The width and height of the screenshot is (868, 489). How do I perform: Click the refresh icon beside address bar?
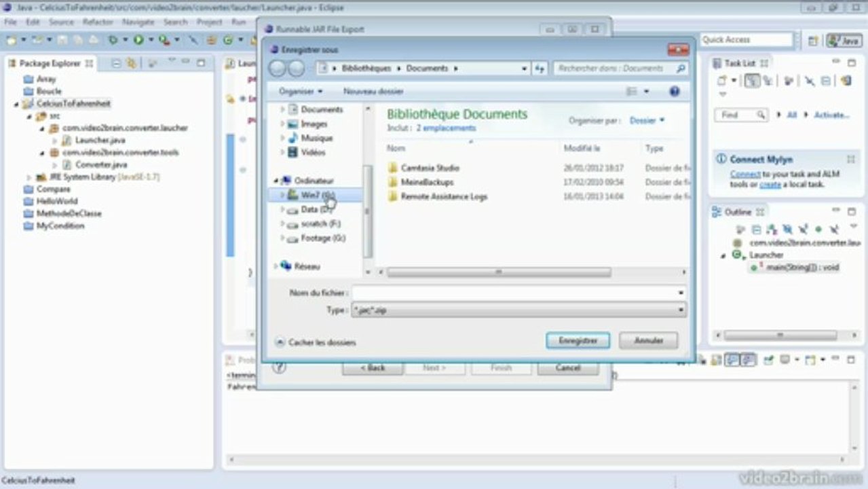[x=540, y=69]
